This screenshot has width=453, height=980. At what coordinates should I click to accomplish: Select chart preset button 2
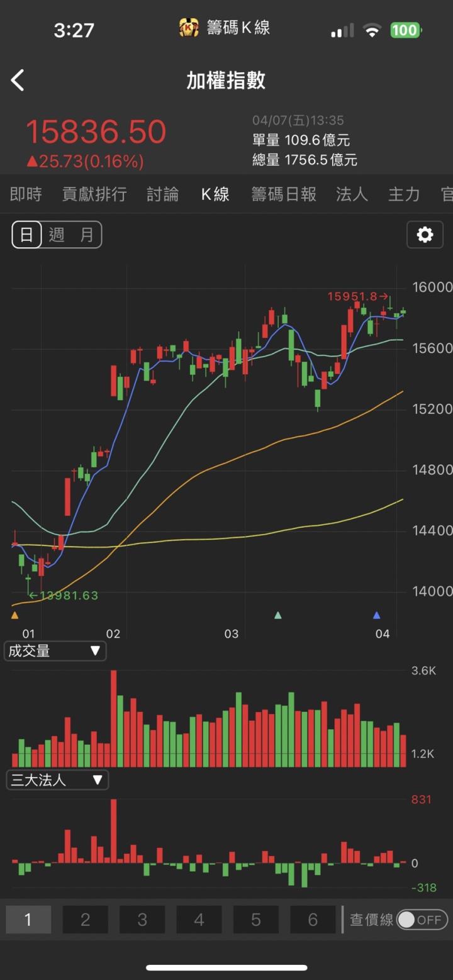tap(85, 920)
